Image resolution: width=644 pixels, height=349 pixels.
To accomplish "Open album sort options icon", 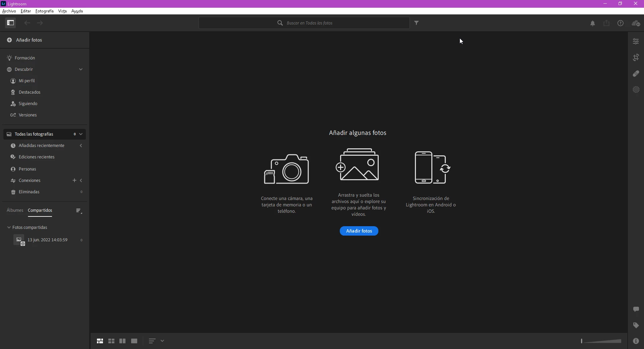I will pos(79,211).
